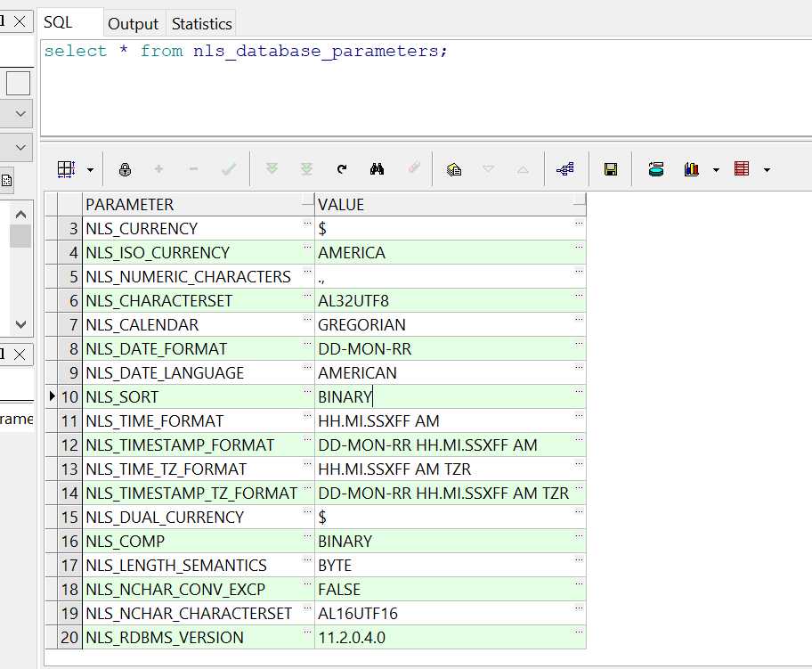Viewport: 812px width, 669px height.
Task: Save results with the floppy disk icon
Action: [611, 169]
